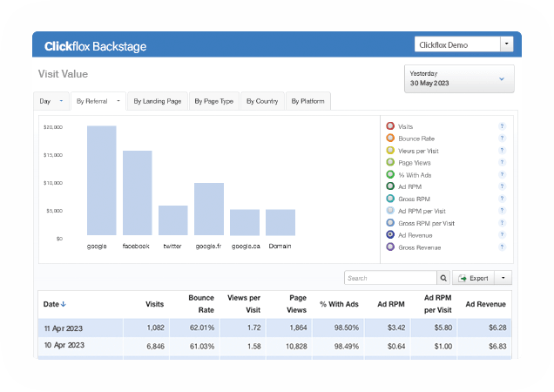
Task: Switch to the By Landing Page tab
Action: 157,101
